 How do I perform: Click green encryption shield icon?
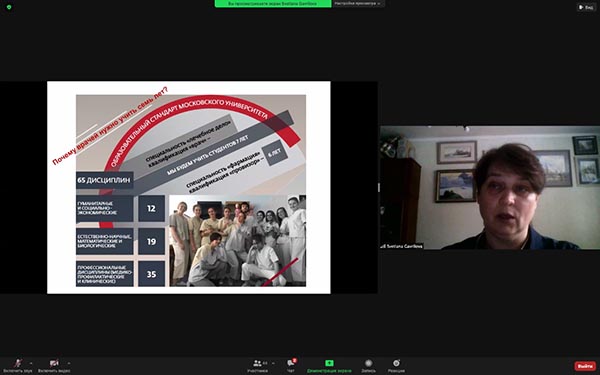[9, 7]
